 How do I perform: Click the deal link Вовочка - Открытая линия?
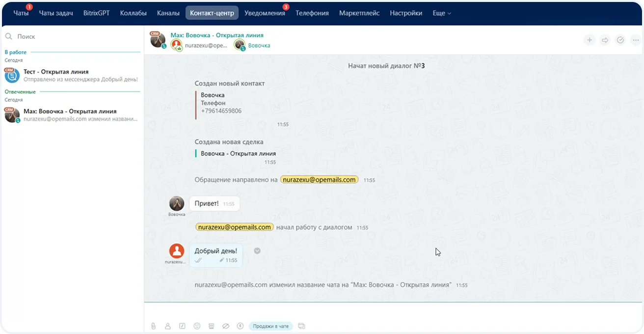[238, 154]
